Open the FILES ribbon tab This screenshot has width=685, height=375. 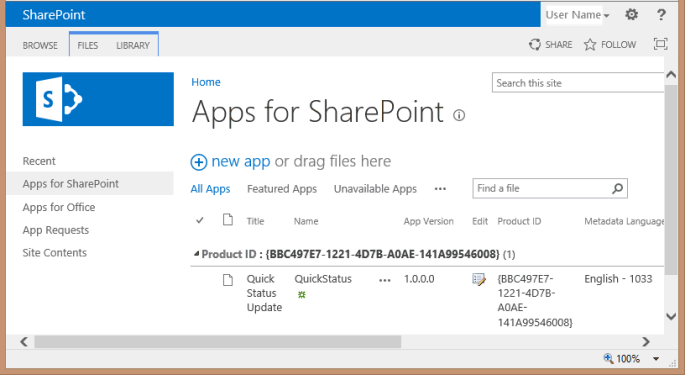pos(88,45)
